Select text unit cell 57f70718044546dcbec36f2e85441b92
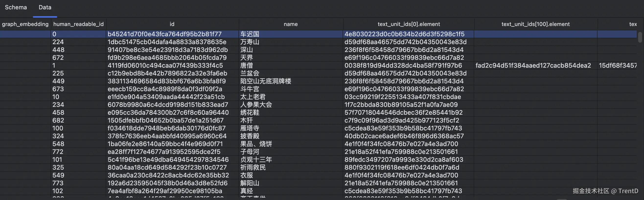644x200 pixels. (x=409, y=112)
